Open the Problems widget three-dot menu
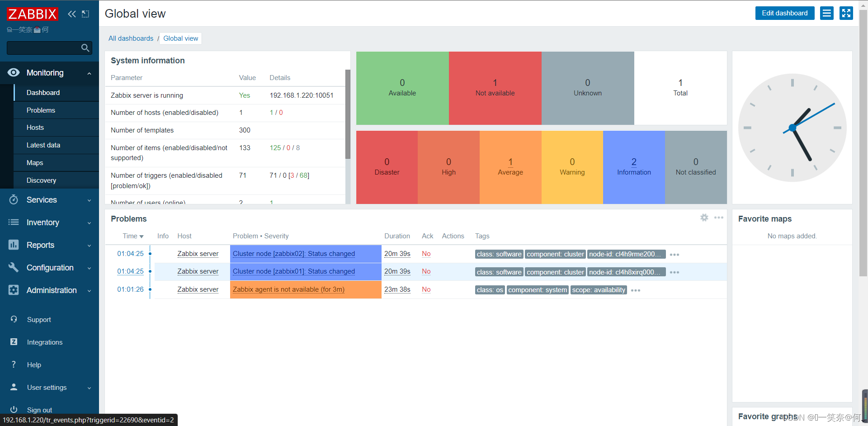 click(719, 218)
